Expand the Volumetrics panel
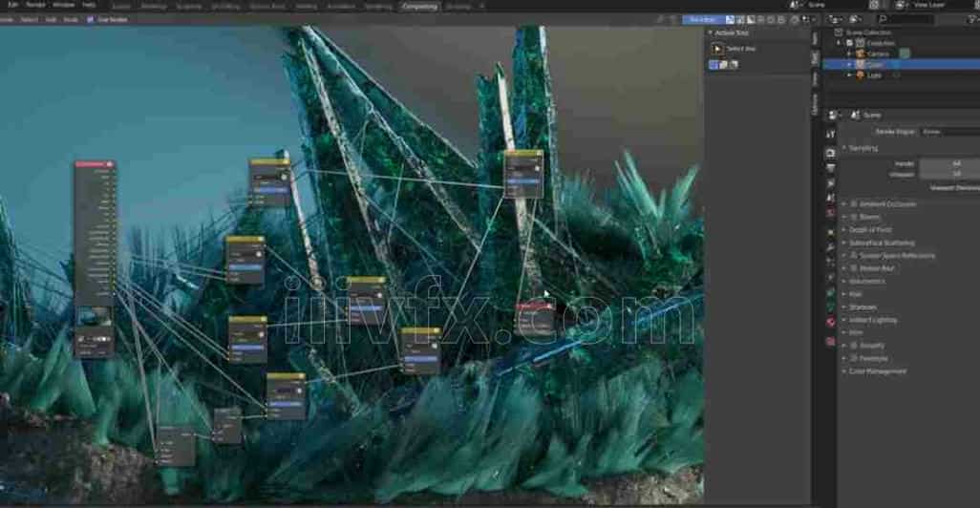 coord(866,282)
